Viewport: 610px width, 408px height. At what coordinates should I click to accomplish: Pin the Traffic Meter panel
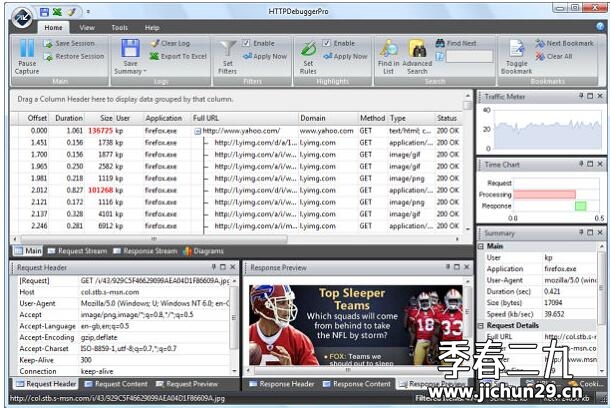pos(581,96)
